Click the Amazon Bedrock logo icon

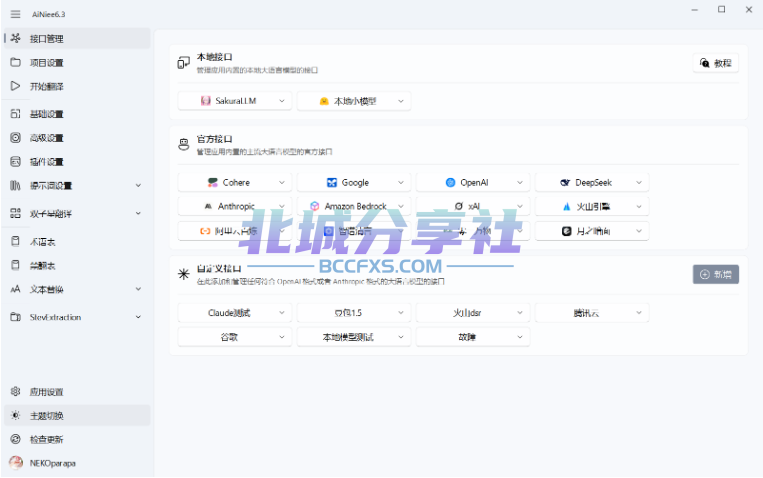point(315,206)
